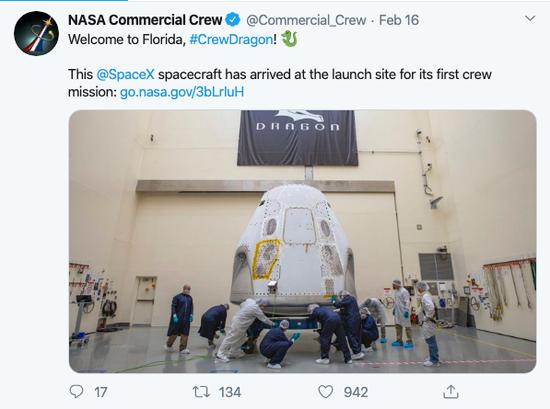This screenshot has width=550, height=409.
Task: Click the 134 retweets count
Action: 230,392
